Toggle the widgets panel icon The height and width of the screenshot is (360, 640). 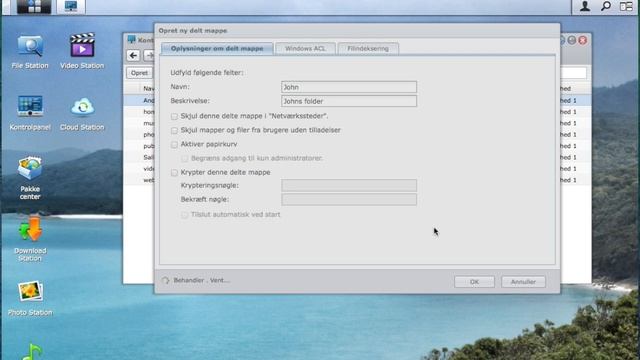(626, 6)
